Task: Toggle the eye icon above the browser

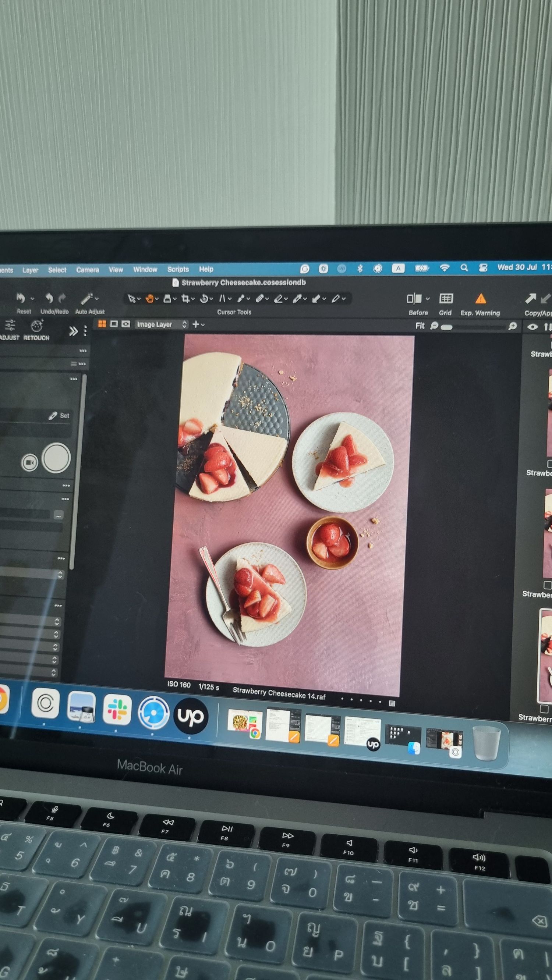Action: [532, 327]
